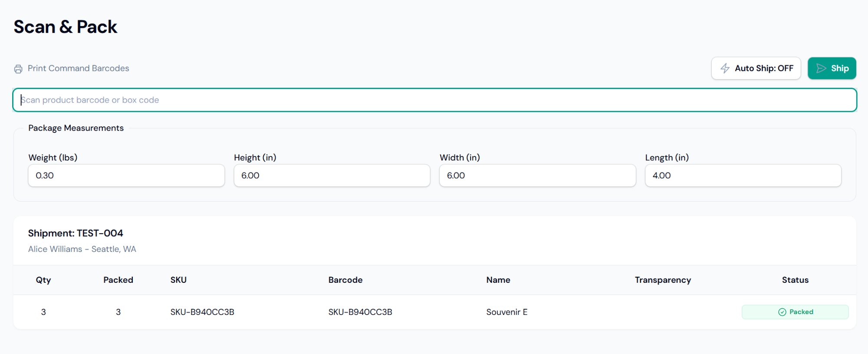Select shipment title TEST-004

tap(76, 233)
